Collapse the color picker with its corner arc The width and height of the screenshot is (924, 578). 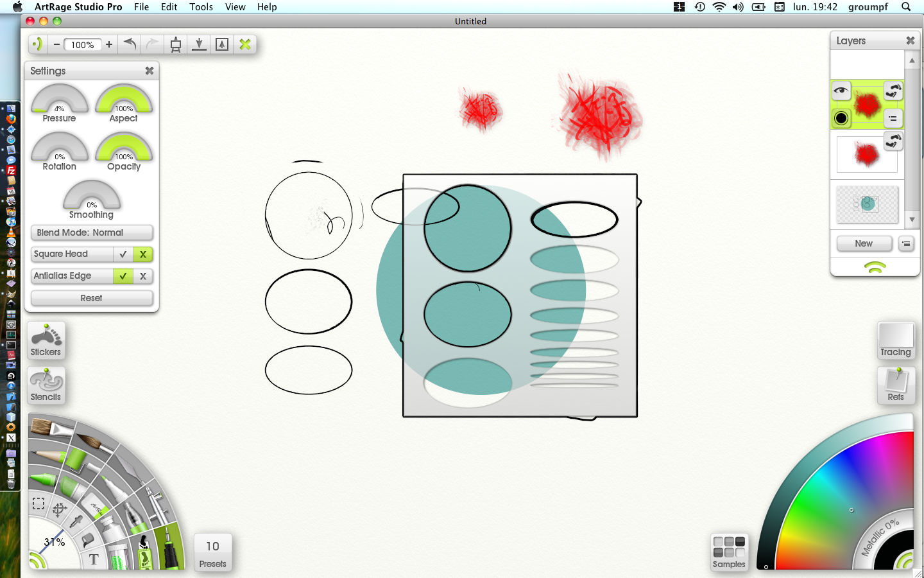pyautogui.click(x=906, y=561)
